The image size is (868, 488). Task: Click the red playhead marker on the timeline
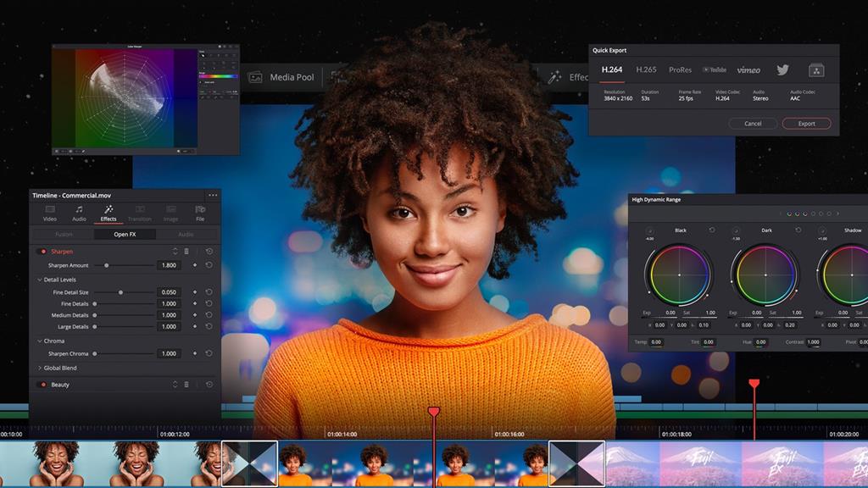(x=432, y=409)
